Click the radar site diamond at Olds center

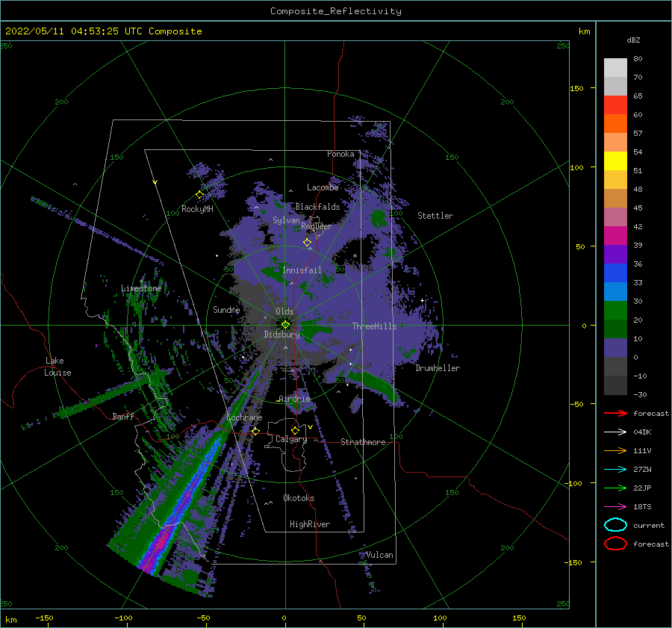[285, 325]
